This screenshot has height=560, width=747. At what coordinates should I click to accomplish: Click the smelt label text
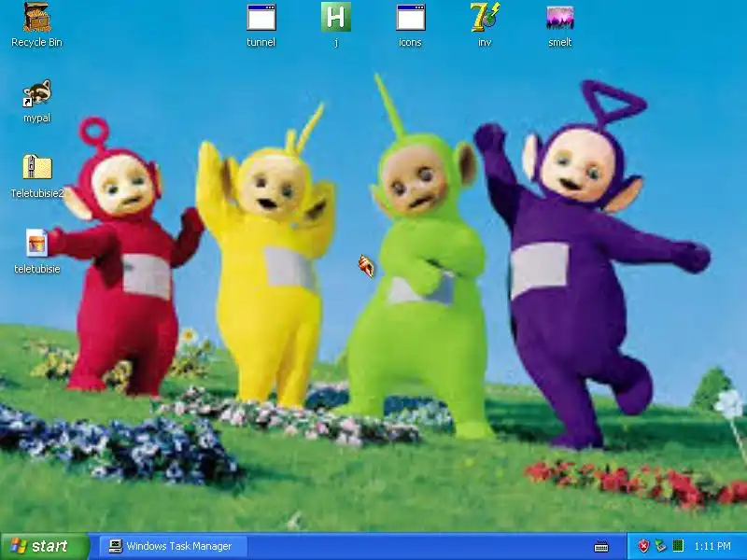(x=559, y=42)
